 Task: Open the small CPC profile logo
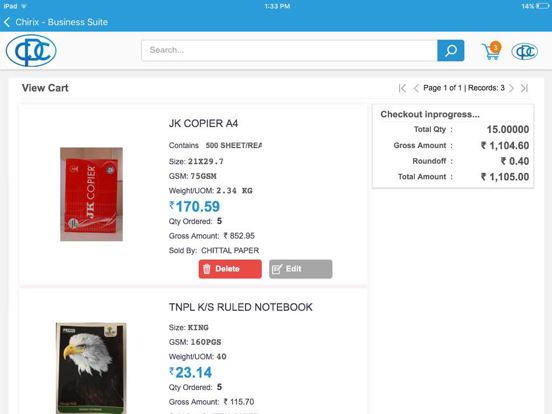click(x=525, y=51)
